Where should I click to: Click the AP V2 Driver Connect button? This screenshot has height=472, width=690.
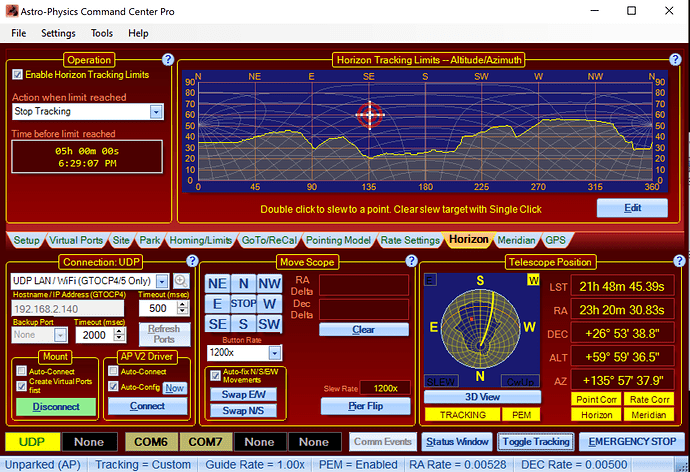pos(147,406)
